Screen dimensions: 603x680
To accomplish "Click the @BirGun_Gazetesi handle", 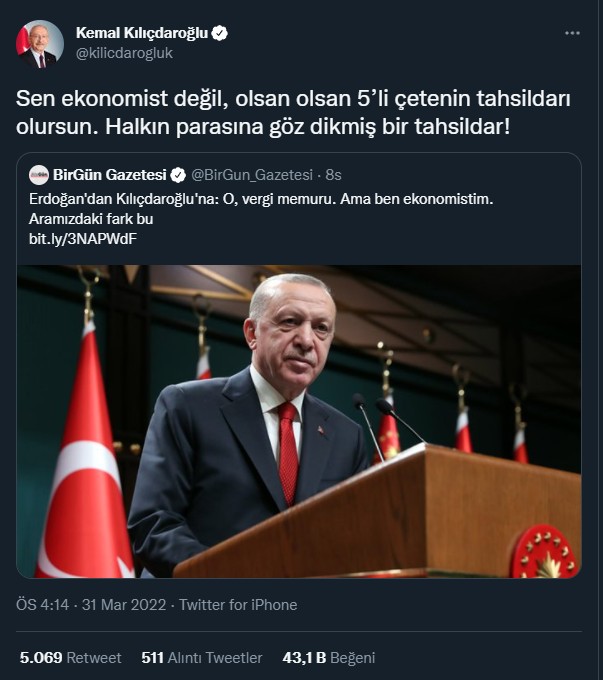I will point(252,175).
